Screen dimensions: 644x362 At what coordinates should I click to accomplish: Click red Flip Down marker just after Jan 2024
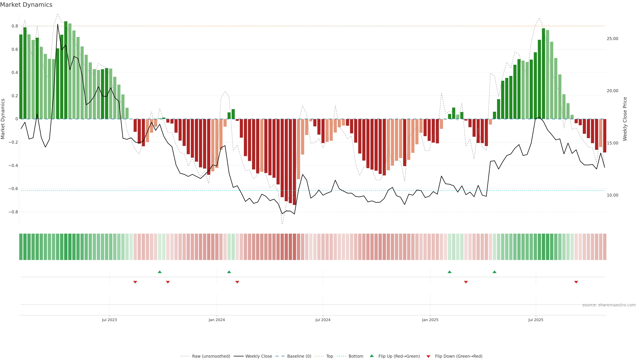[x=237, y=282]
